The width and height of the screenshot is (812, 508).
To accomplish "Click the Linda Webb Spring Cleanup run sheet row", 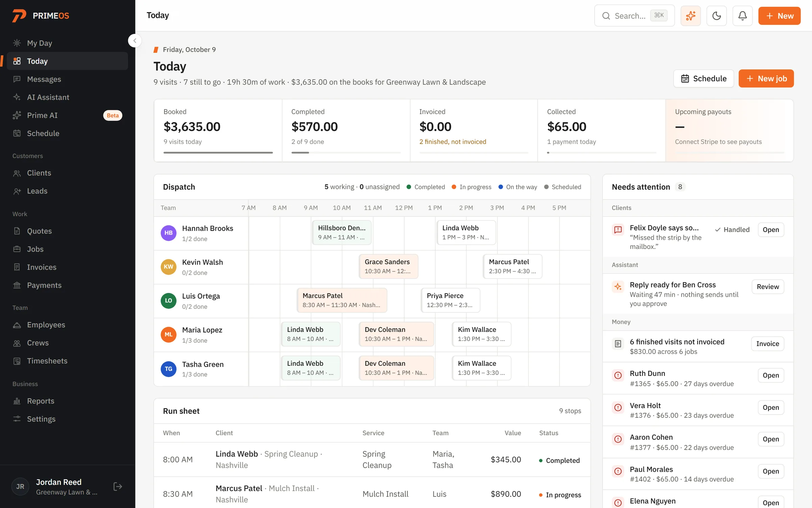I will (x=372, y=460).
